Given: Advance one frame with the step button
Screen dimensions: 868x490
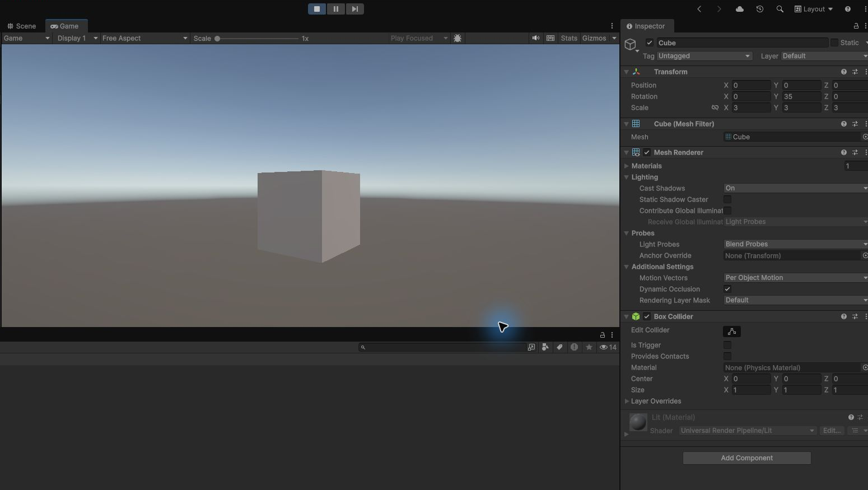Looking at the screenshot, I should pyautogui.click(x=355, y=9).
